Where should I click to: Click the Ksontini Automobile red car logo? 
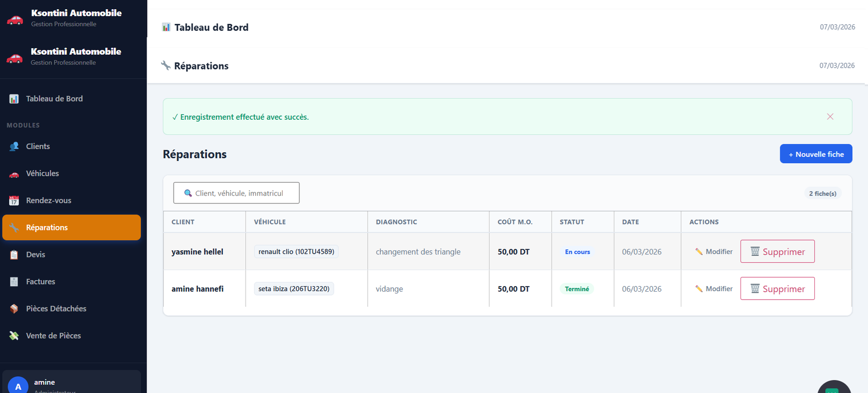coord(15,20)
